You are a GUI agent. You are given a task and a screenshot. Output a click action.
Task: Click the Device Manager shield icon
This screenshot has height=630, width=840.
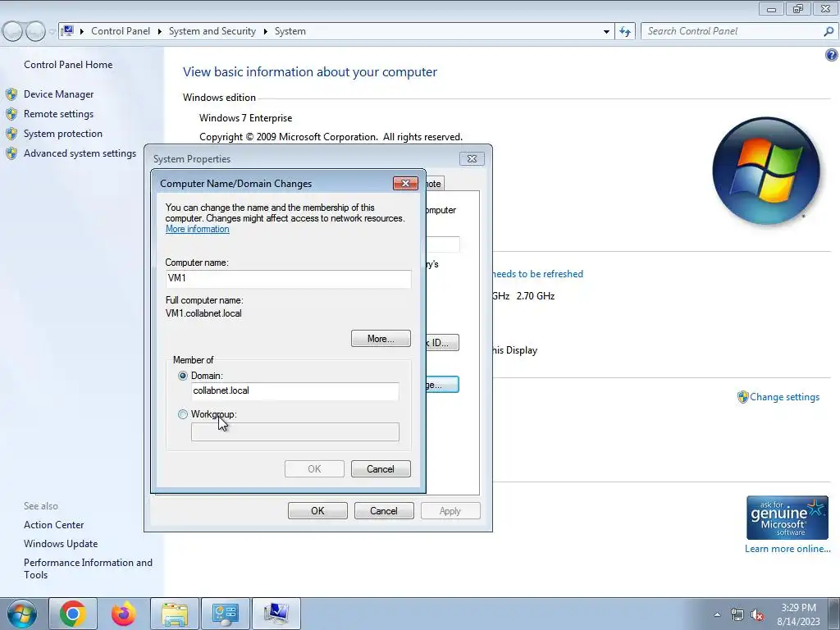[x=11, y=94]
